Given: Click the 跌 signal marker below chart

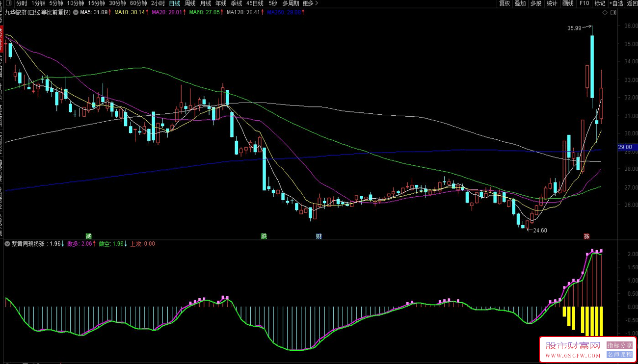Looking at the screenshot, I should 264,236.
